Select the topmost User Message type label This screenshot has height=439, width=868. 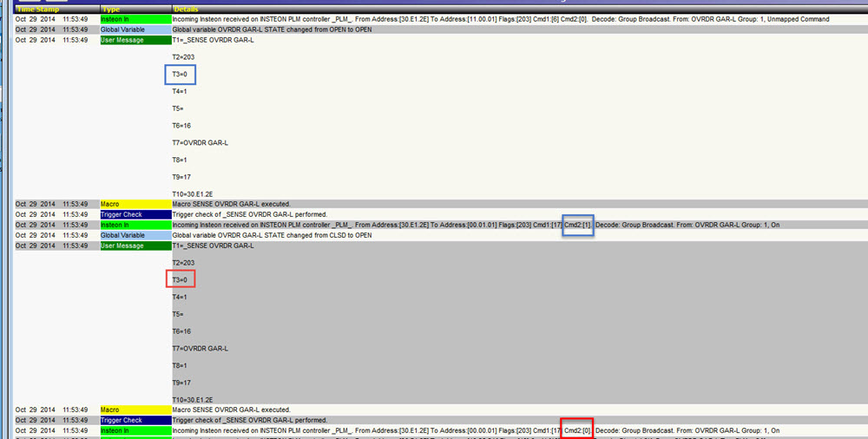pyautogui.click(x=122, y=40)
